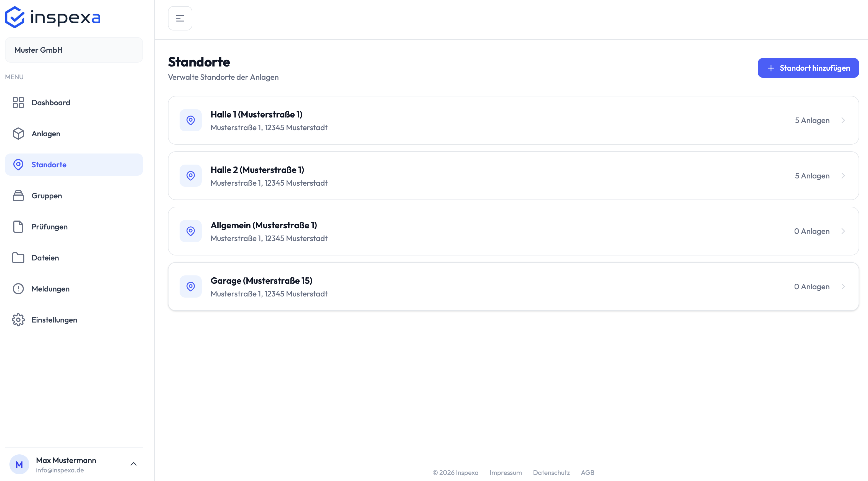This screenshot has height=481, width=868.
Task: Click the location pin icon for Halle 1
Action: coord(191,120)
